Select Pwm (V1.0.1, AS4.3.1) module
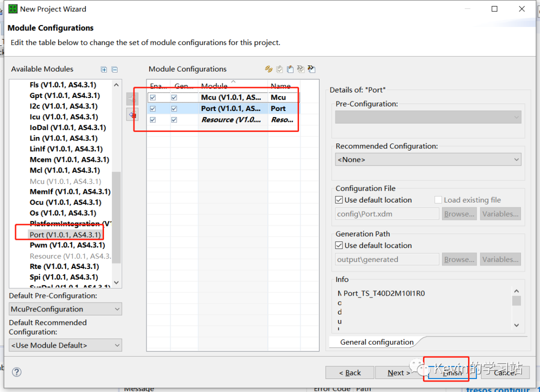This screenshot has width=540, height=392. coord(67,245)
